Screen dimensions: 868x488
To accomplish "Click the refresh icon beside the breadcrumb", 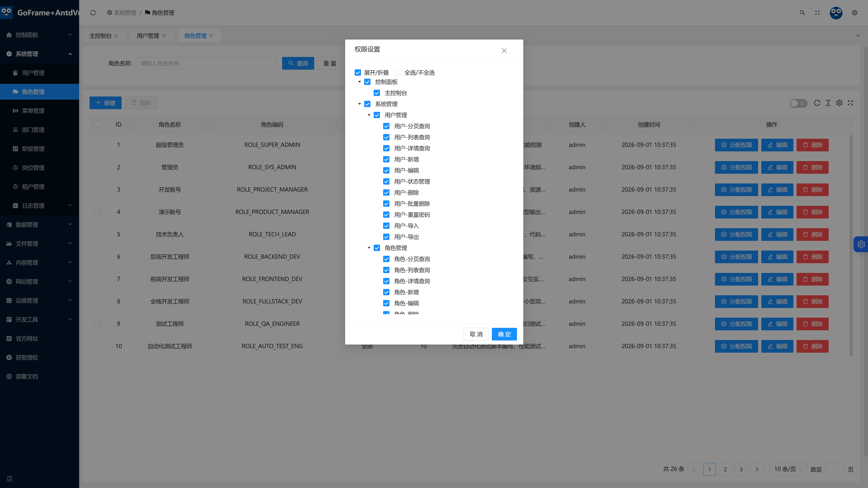I will [x=93, y=13].
